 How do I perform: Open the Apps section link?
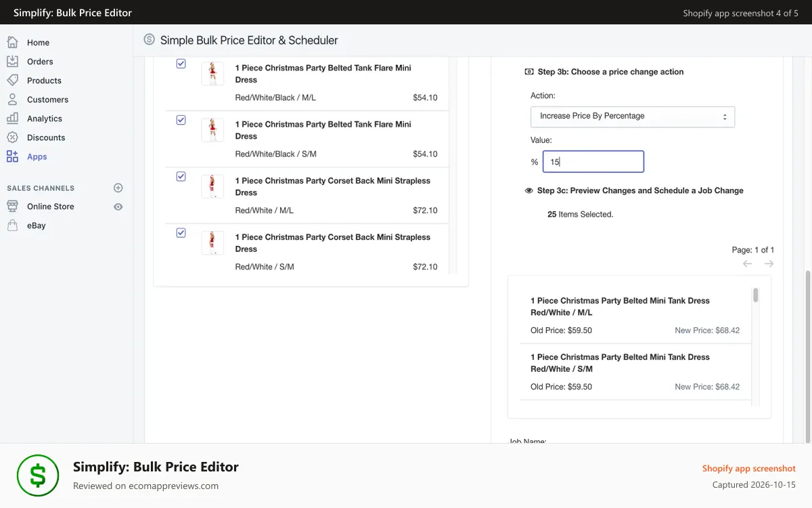coord(37,156)
